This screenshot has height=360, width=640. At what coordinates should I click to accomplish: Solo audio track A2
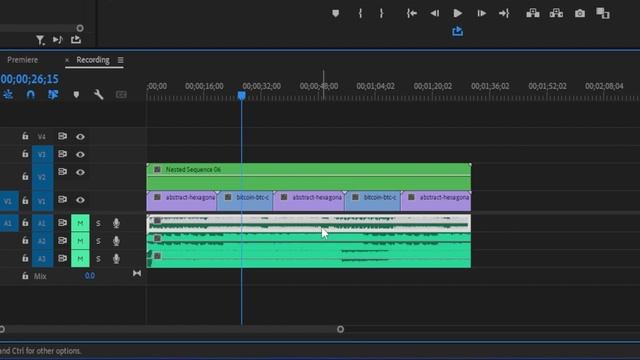pyautogui.click(x=98, y=241)
